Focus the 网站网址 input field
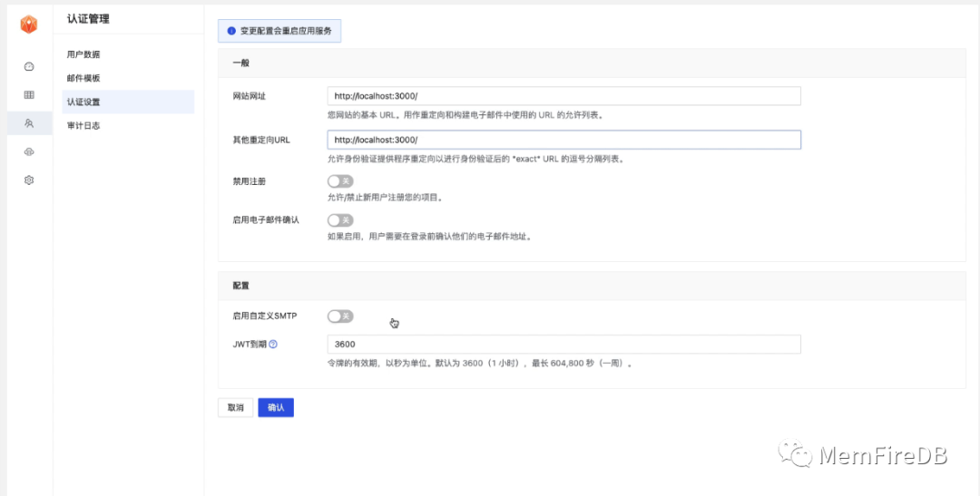The height and width of the screenshot is (496, 980). 563,96
